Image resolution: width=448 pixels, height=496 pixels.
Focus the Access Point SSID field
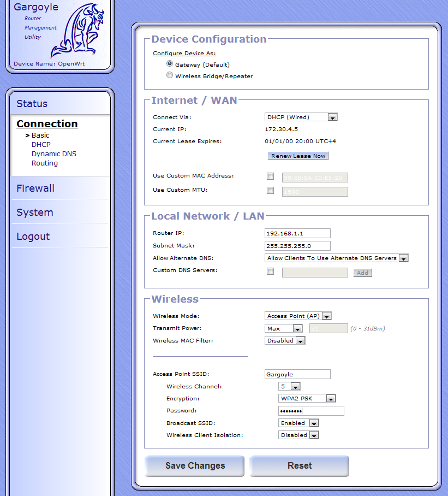coord(297,374)
